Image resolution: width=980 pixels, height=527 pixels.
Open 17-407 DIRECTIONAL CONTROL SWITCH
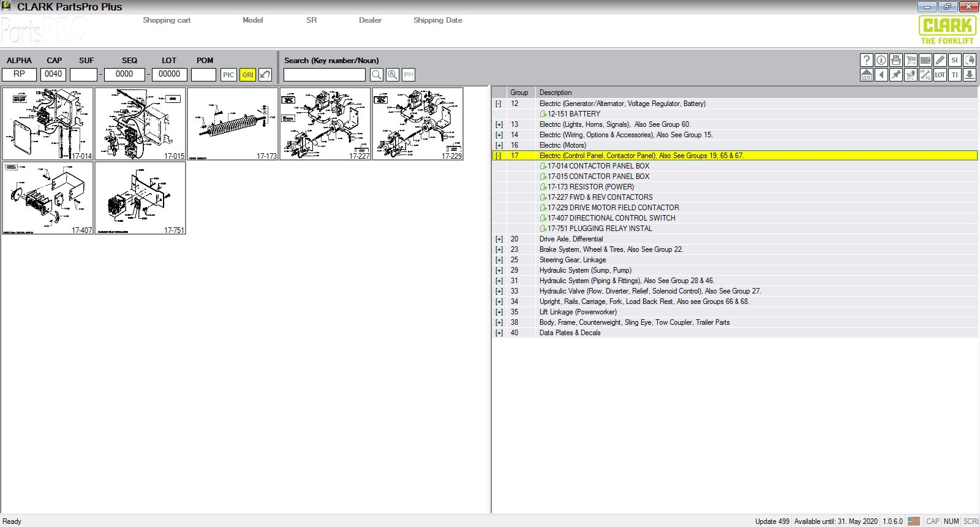click(x=607, y=218)
